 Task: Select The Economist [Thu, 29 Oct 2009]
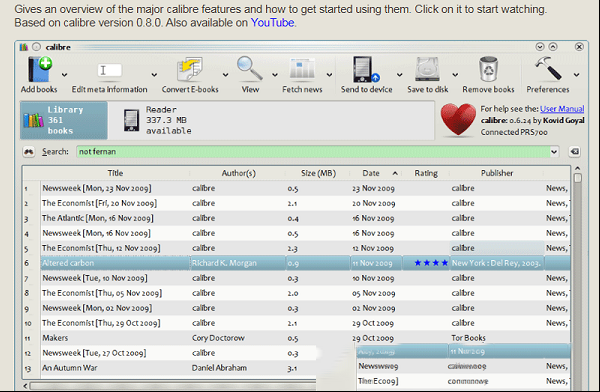click(x=101, y=323)
